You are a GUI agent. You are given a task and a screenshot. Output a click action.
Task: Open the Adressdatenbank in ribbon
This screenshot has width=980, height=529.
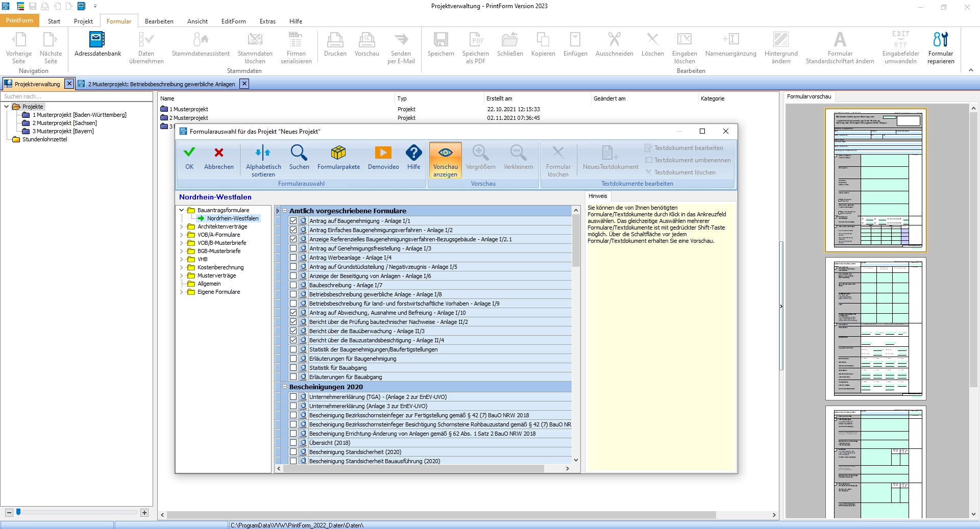(97, 40)
